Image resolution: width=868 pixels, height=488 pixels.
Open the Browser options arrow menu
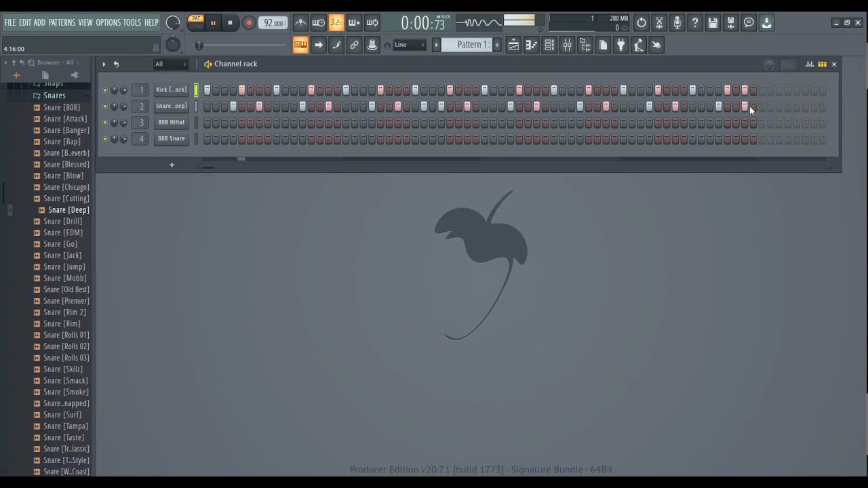(5, 63)
